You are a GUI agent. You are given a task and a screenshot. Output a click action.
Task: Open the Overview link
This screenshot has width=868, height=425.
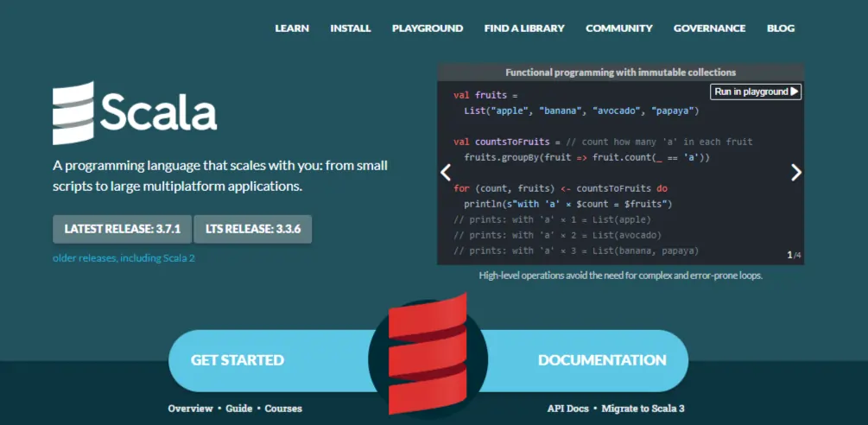[x=190, y=409]
